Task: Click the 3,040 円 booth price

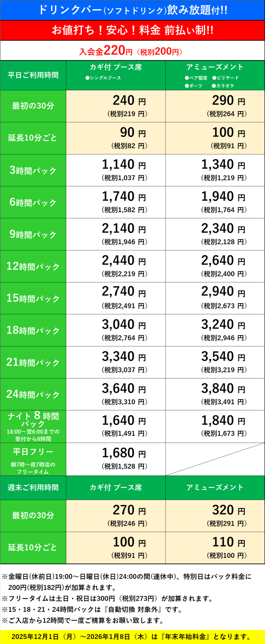Action: tap(124, 325)
